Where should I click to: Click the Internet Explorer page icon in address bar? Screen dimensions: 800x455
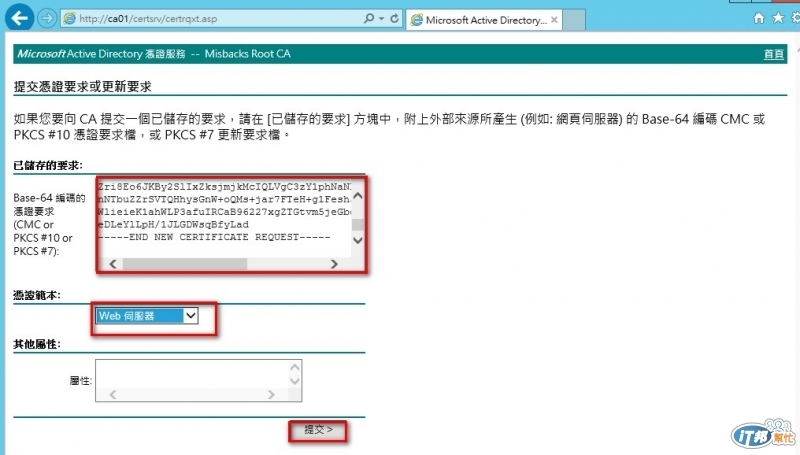pyautogui.click(x=69, y=19)
